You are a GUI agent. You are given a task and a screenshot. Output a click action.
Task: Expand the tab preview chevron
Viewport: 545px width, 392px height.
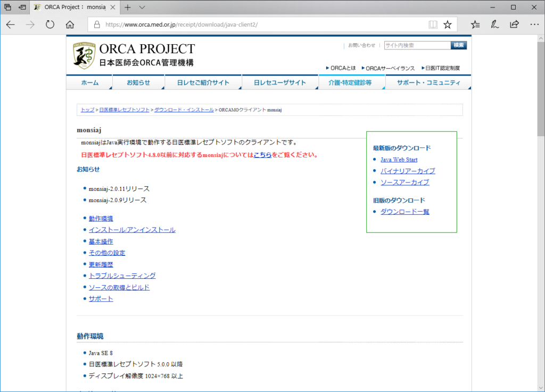point(142,7)
